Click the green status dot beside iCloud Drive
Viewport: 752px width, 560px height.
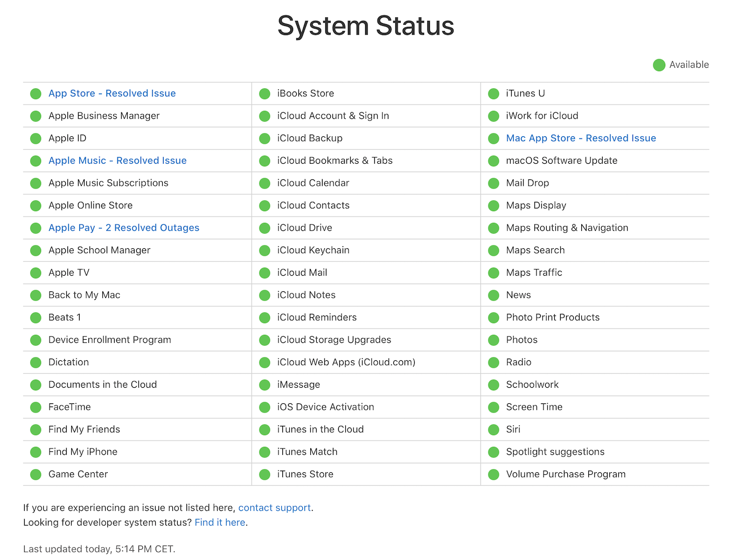264,228
